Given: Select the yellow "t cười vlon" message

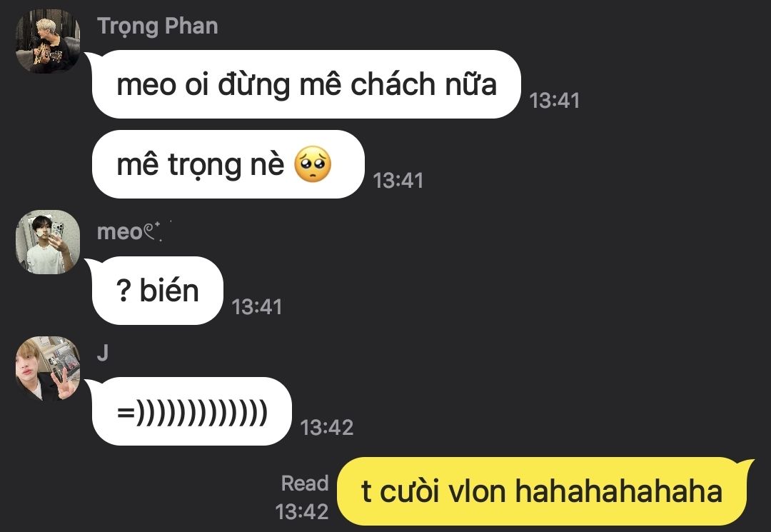Looking at the screenshot, I should point(542,491).
